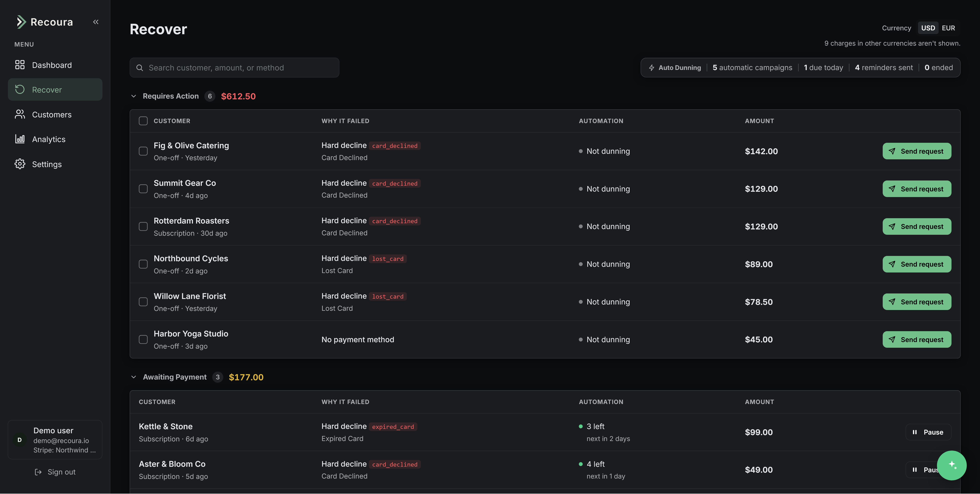Screen dimensions: 980x494
Task: Click '3 left' automation status for Kettle & Stone
Action: pos(595,426)
